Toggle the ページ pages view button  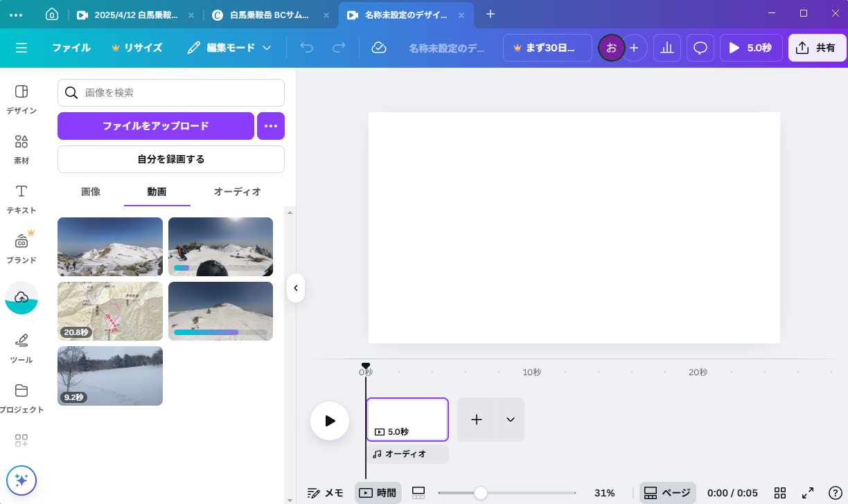[667, 493]
